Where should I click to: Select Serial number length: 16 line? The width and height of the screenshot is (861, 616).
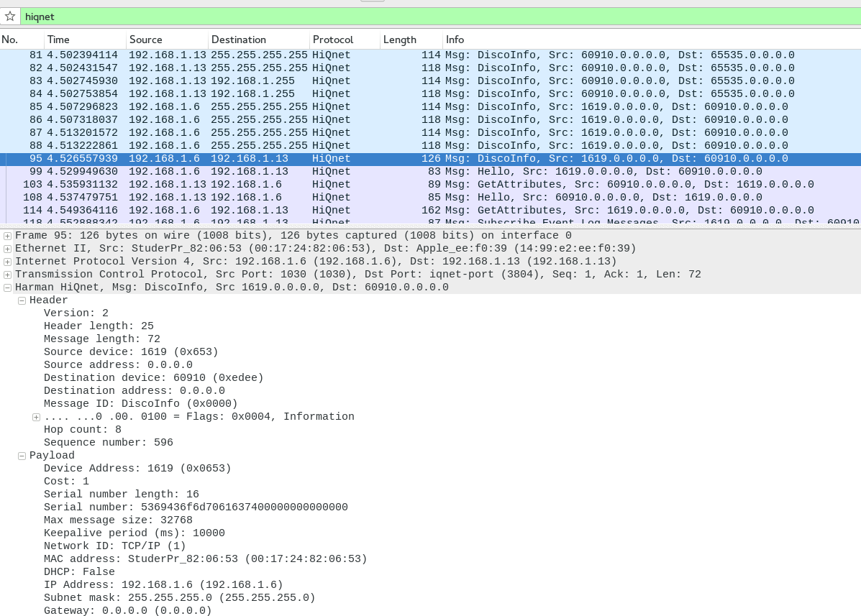click(x=122, y=495)
